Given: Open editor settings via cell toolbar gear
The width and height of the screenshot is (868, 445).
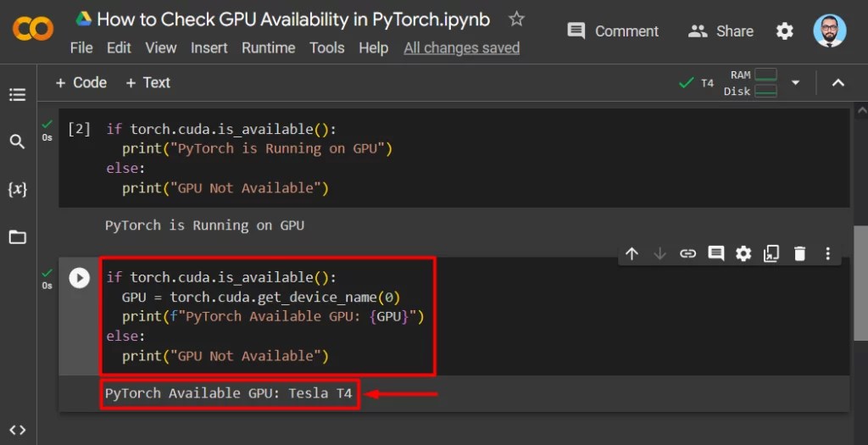Looking at the screenshot, I should click(x=743, y=253).
